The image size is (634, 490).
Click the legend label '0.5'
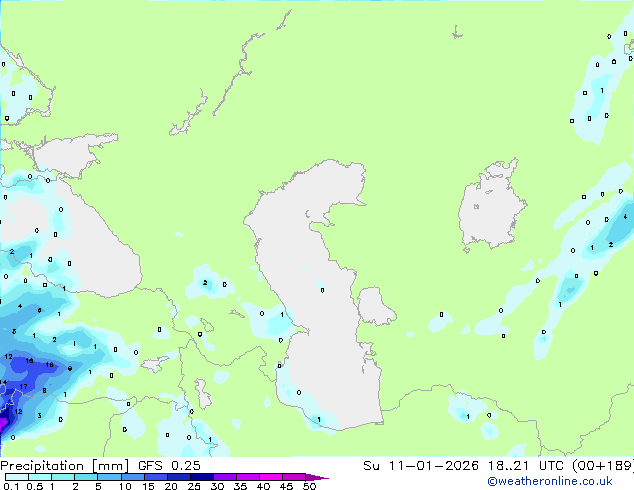pyautogui.click(x=35, y=486)
